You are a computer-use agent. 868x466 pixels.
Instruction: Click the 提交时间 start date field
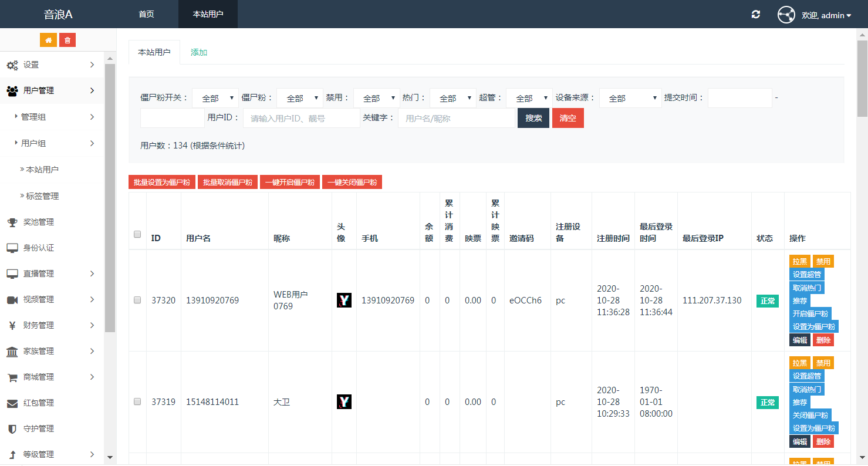coord(740,98)
